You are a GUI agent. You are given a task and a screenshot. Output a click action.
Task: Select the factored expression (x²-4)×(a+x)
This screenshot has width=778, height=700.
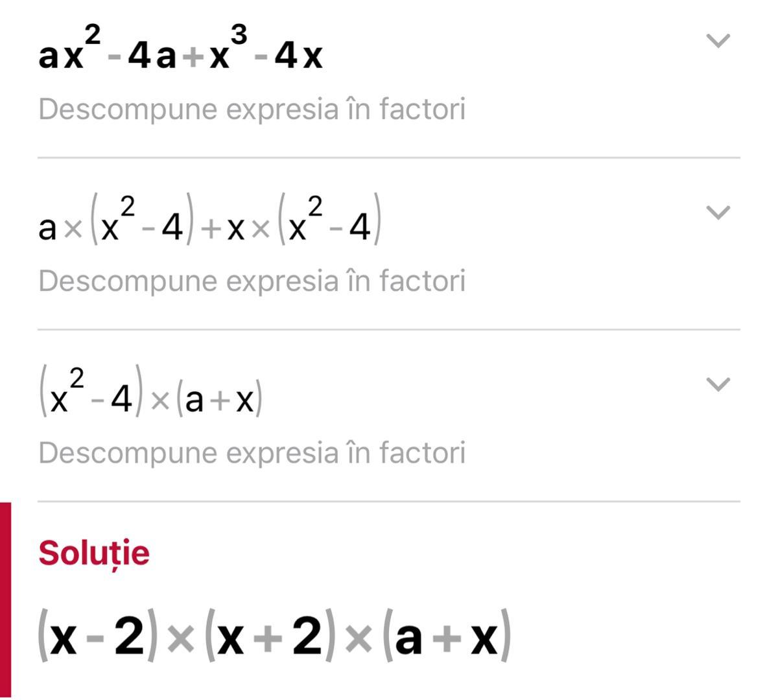point(150,397)
